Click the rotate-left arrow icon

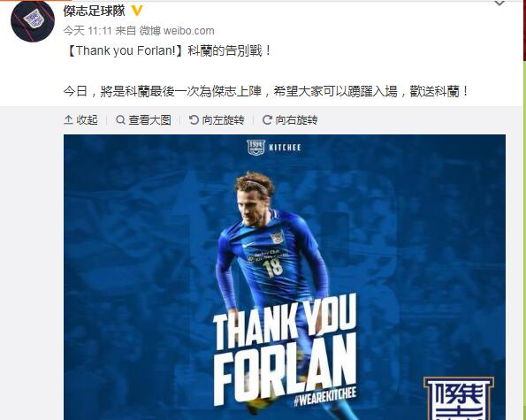tap(194, 119)
